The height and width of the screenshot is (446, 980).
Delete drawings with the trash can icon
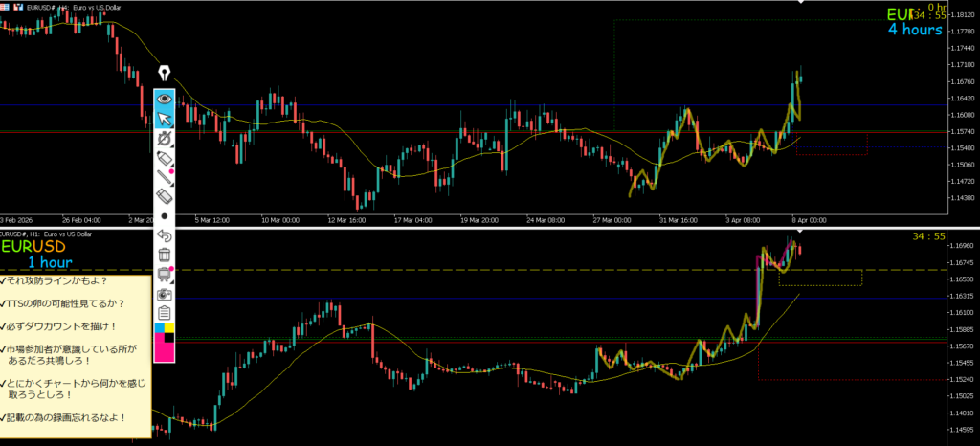coord(165,255)
